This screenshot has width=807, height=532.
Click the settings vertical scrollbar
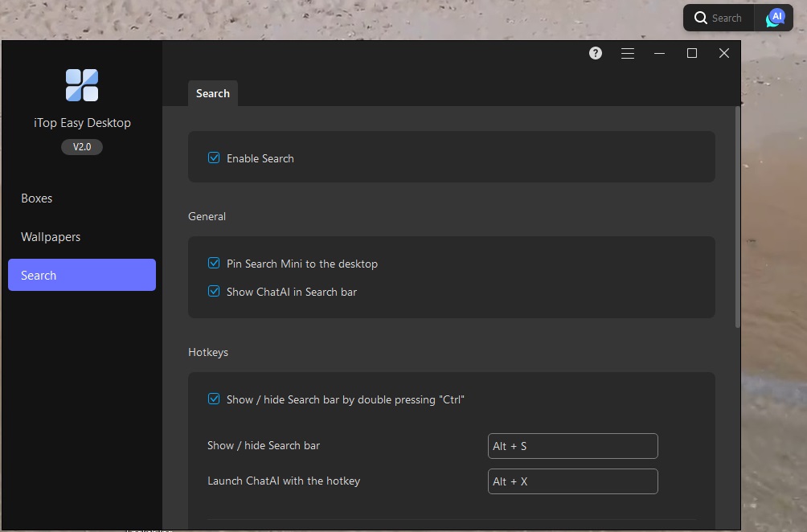click(x=738, y=217)
